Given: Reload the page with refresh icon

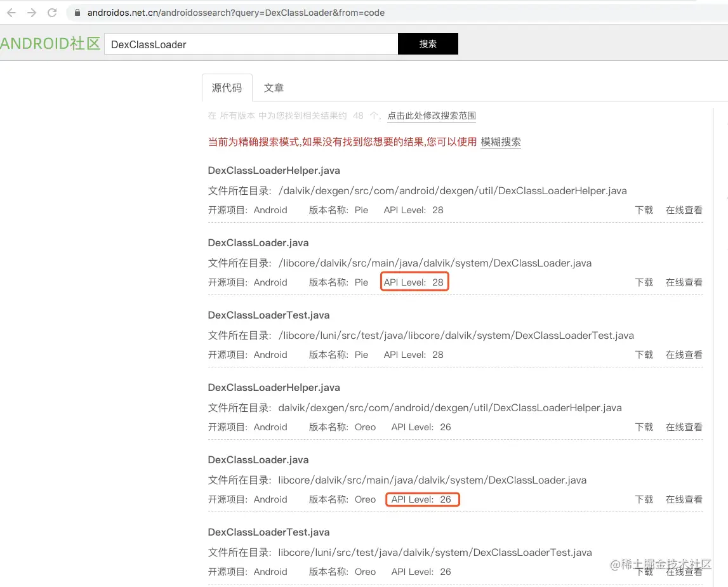Looking at the screenshot, I should [x=52, y=13].
